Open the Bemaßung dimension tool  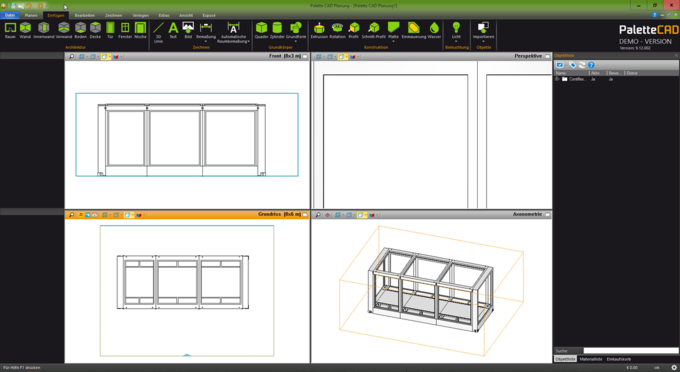(x=206, y=32)
